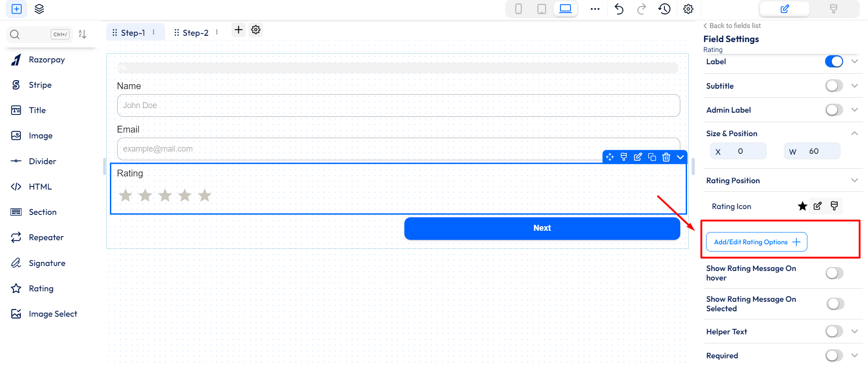Click the undo arrow icon
The height and width of the screenshot is (366, 868).
point(619,9)
